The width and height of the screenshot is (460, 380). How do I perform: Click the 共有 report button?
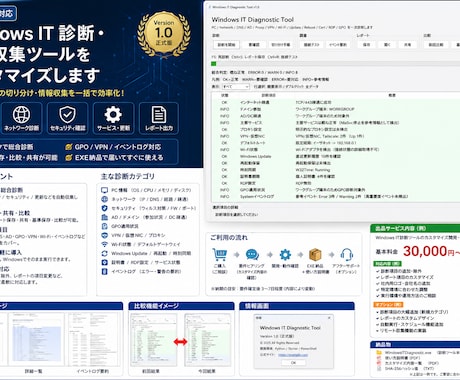click(x=407, y=45)
